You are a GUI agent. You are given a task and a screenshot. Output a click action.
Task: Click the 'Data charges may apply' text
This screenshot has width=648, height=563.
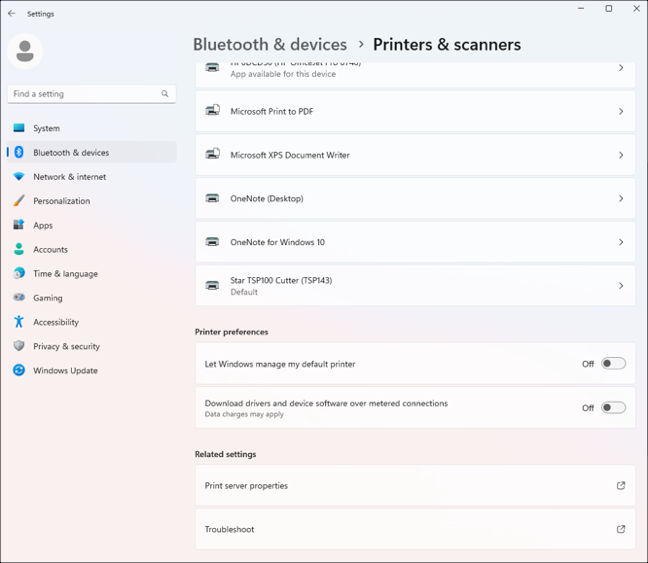coord(244,414)
